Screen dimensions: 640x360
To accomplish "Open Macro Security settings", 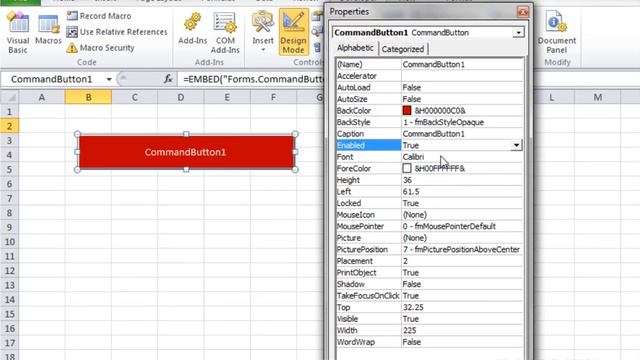I will [x=100, y=48].
